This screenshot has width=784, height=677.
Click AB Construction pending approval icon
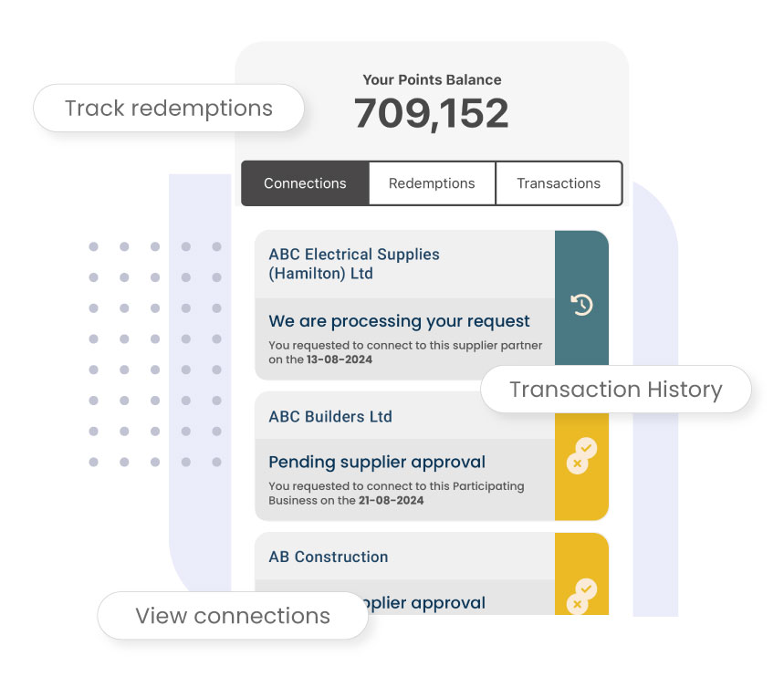pos(581,596)
